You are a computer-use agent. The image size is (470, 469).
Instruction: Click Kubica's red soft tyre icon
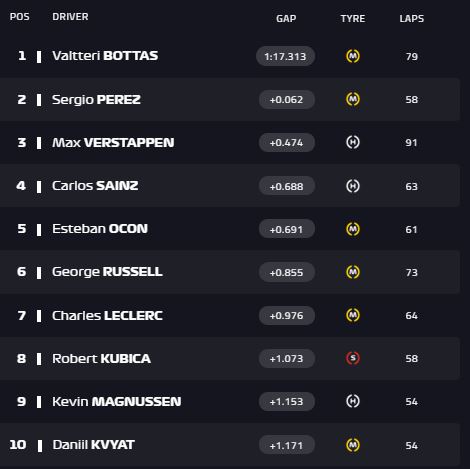(353, 358)
